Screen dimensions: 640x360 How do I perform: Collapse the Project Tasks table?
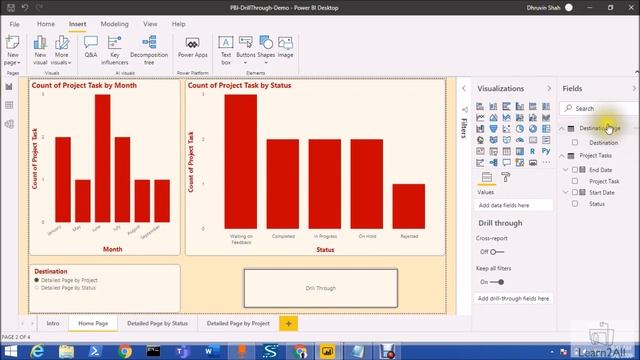coord(562,156)
